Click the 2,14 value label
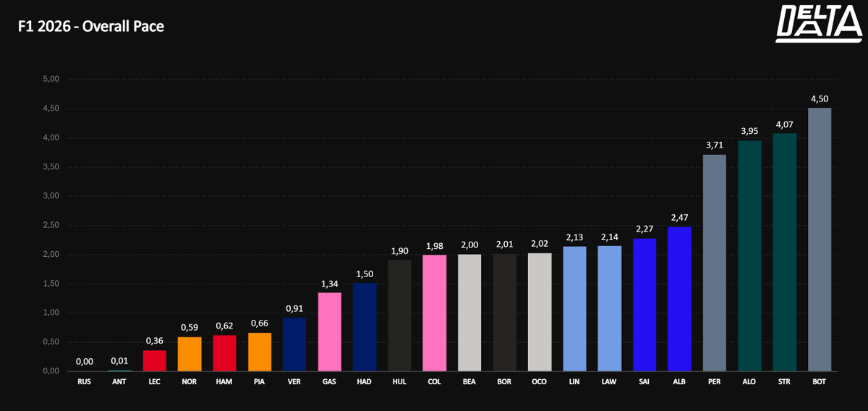Screen dimensions: 868x411 click(x=610, y=237)
